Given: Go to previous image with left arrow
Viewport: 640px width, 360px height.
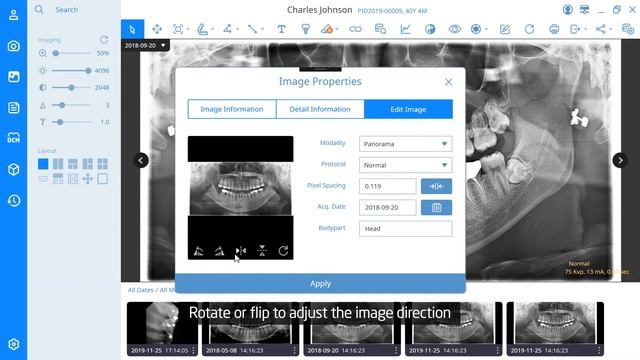Looking at the screenshot, I should [141, 160].
